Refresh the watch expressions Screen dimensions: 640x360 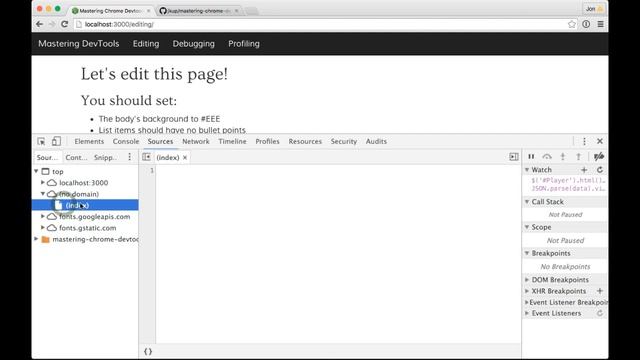pos(600,170)
